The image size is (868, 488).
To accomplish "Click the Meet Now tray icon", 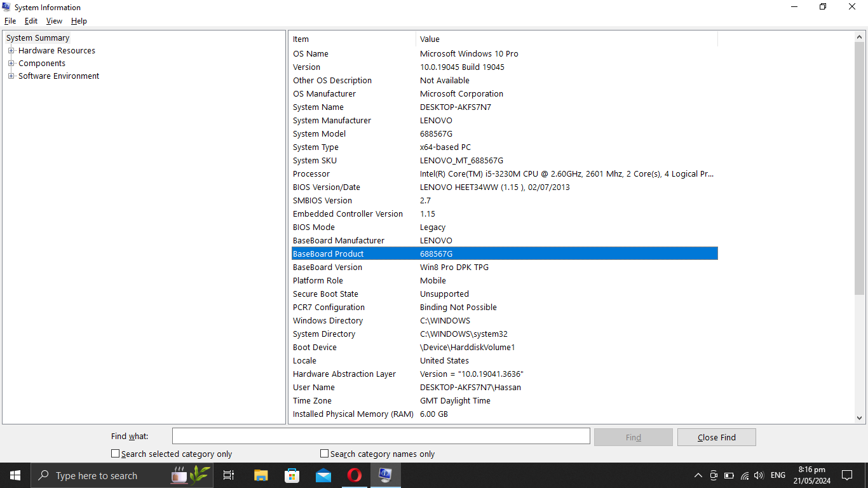I will coord(714,475).
